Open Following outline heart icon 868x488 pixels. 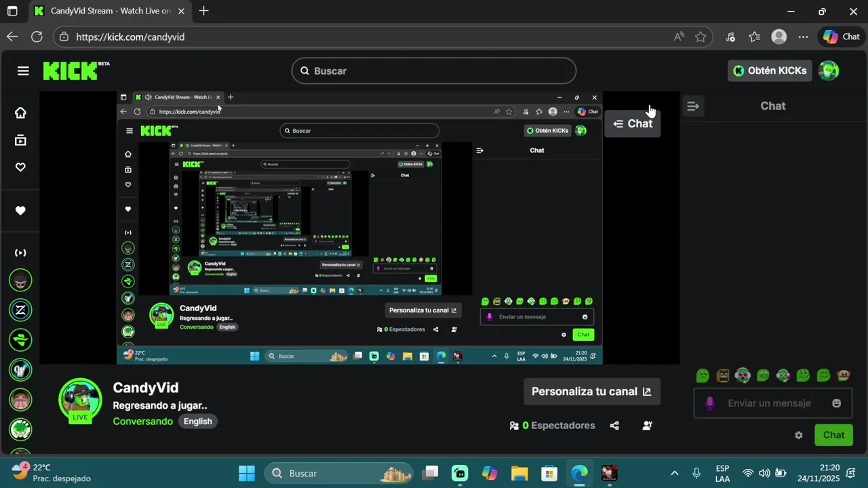pos(20,167)
